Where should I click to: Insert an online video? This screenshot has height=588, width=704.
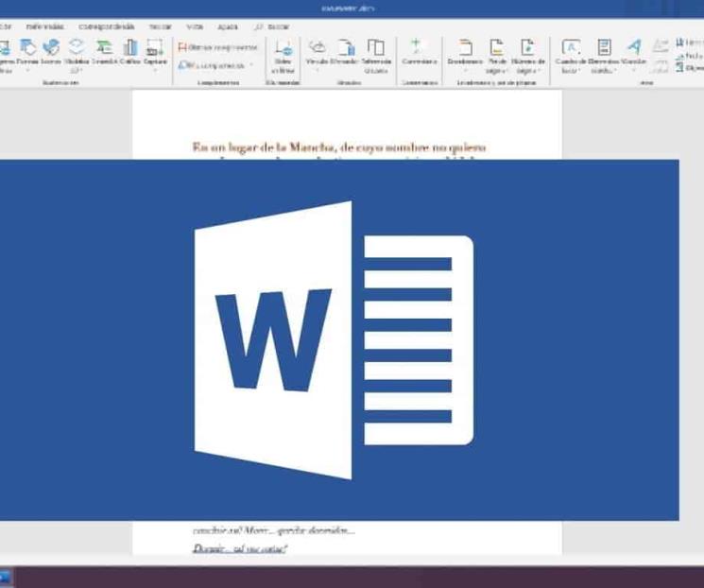click(x=283, y=57)
